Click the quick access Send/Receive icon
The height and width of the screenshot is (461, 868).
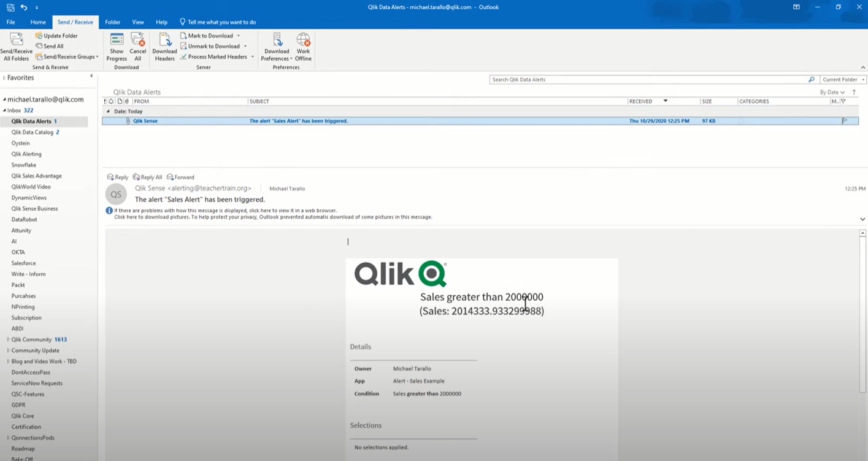coord(10,7)
